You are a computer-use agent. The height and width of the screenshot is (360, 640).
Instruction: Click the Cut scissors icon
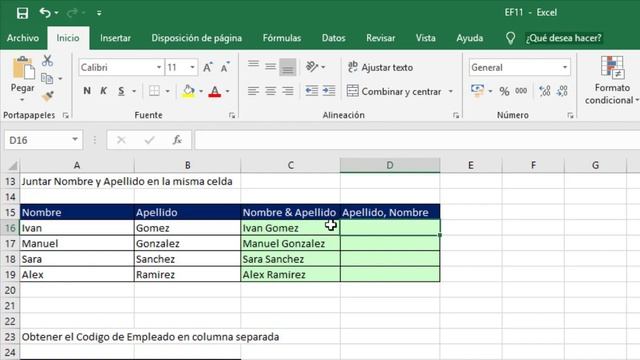pos(47,61)
